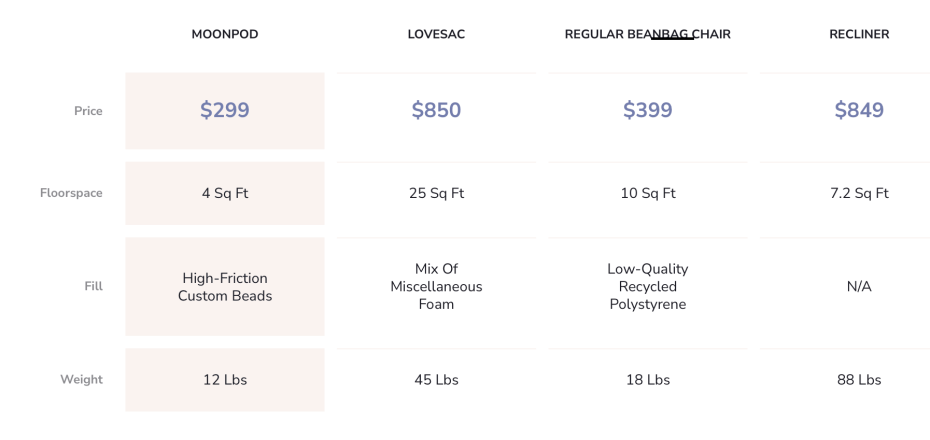This screenshot has width=930, height=440.
Task: Click the MOONPOD column header
Action: (225, 34)
